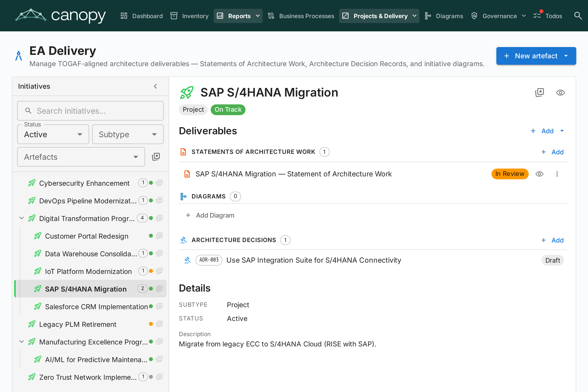Open Todos in the top bar
Screen dimensions: 588x392
click(x=548, y=16)
